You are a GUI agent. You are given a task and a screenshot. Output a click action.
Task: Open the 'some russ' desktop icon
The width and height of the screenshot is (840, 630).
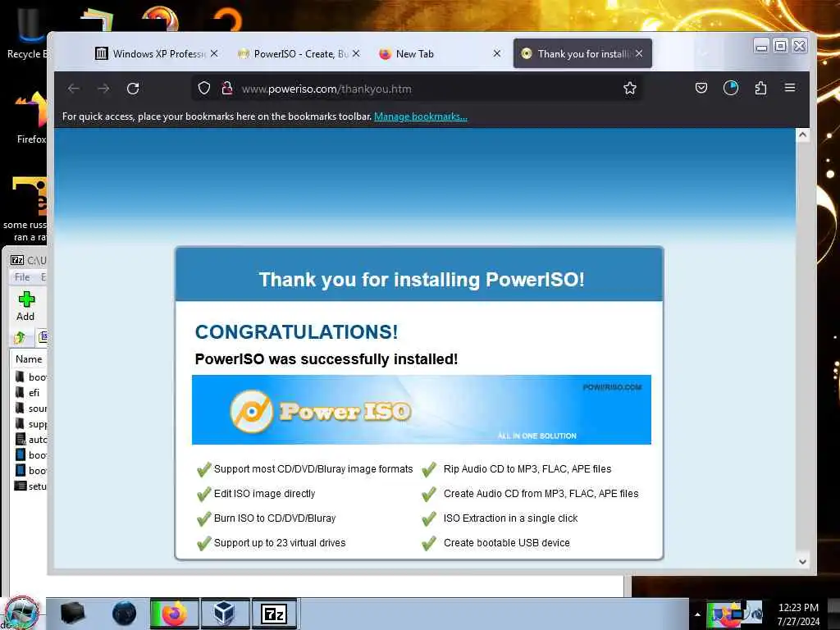(x=25, y=209)
